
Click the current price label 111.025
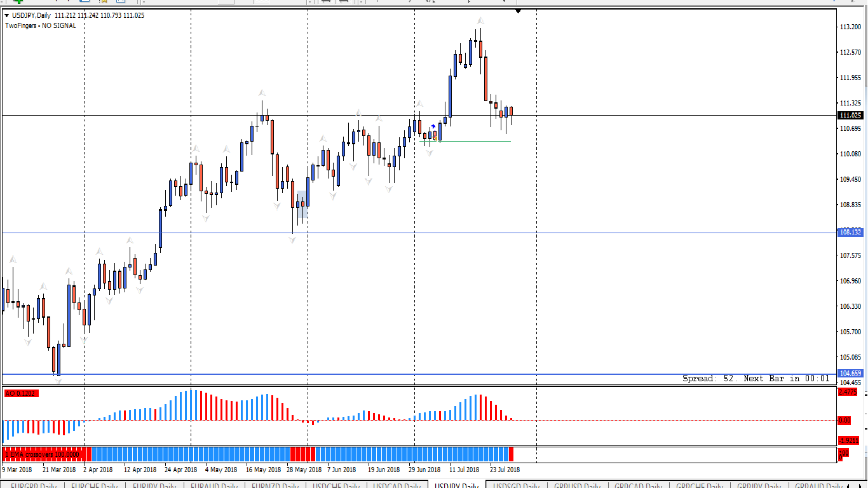(851, 115)
